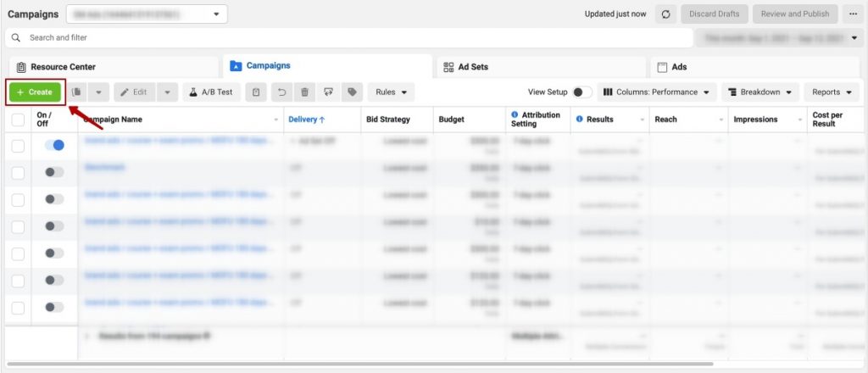Click the Search and filter field

[x=348, y=37]
